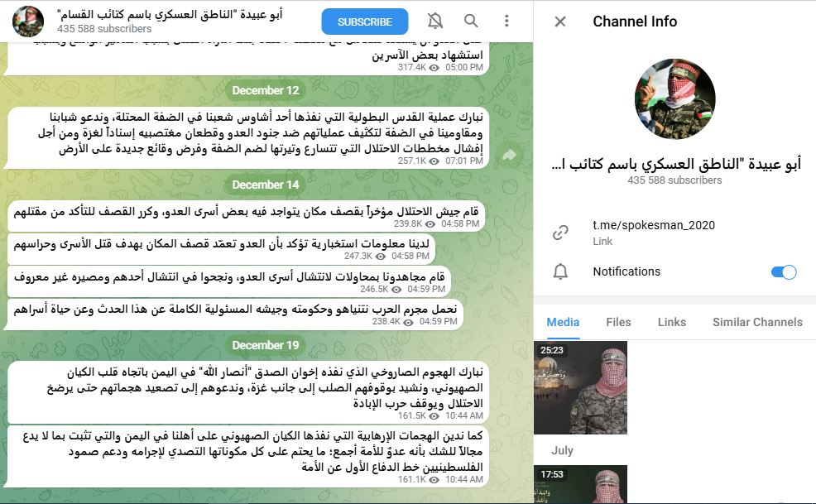Open the Similar Channels tab
816x504 pixels.
(x=757, y=322)
